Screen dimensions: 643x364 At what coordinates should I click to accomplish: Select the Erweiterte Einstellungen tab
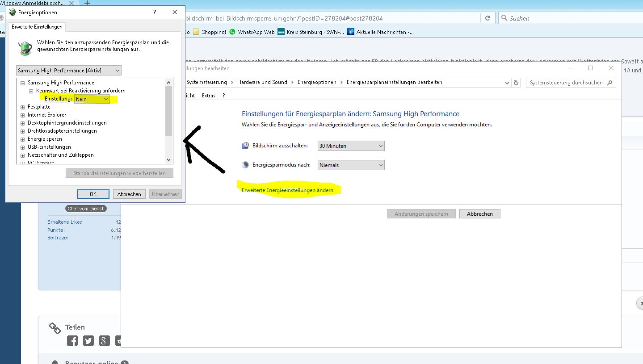pos(37,27)
